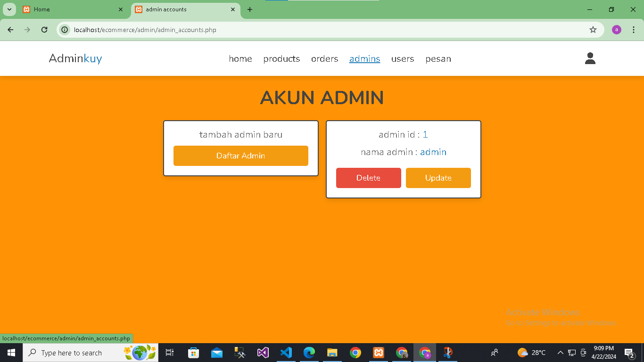The image size is (644, 362).
Task: Open the pesan page
Action: click(438, 58)
